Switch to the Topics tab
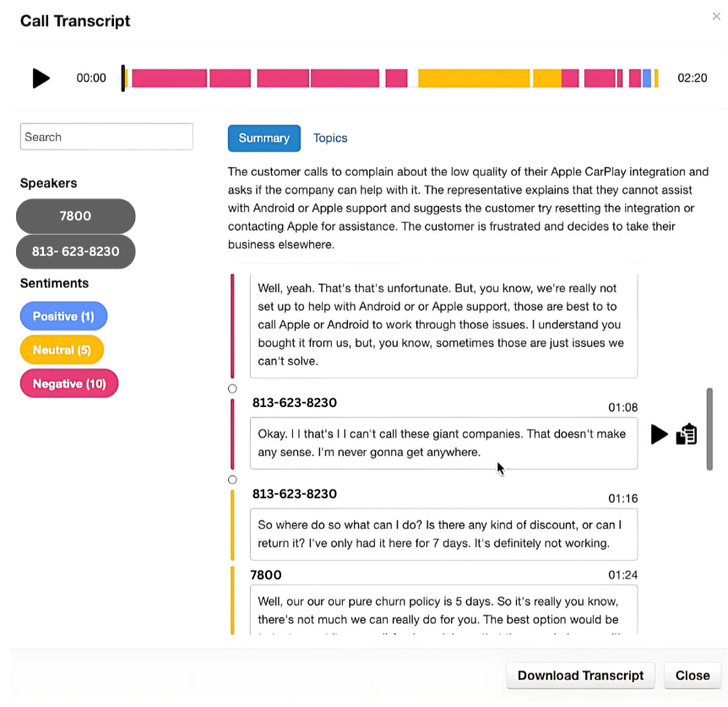 click(x=330, y=139)
